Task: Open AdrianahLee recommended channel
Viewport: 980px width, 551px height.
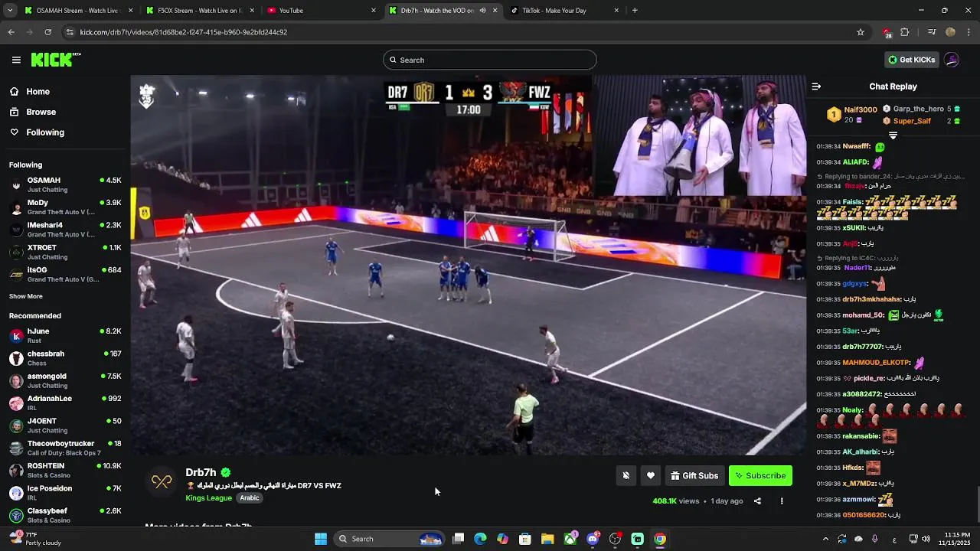Action: pyautogui.click(x=65, y=403)
